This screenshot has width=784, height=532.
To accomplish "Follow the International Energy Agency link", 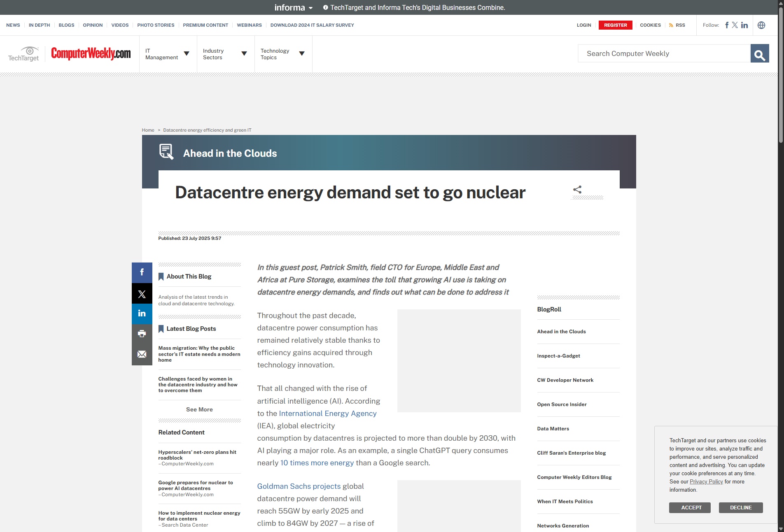I will point(328,413).
